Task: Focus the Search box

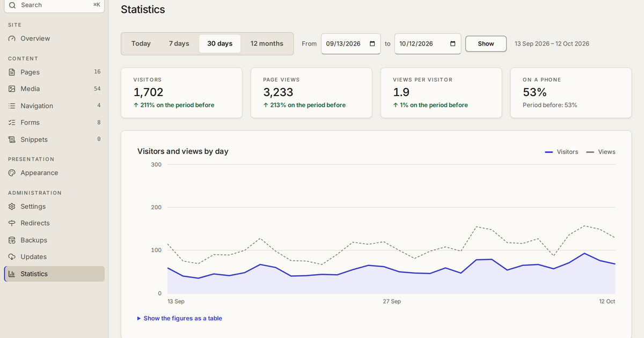Action: (54, 5)
